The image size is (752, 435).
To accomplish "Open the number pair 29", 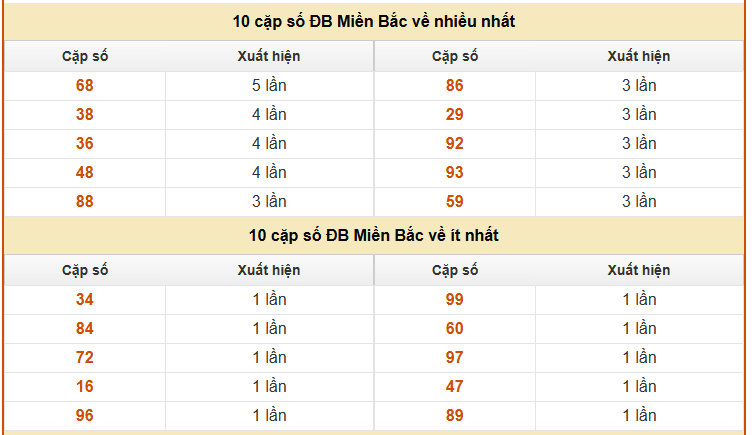I will pos(454,115).
